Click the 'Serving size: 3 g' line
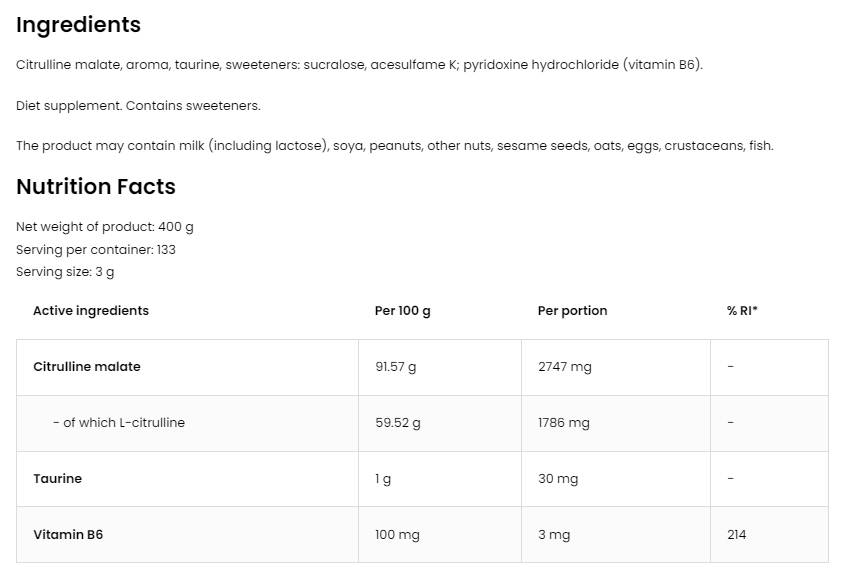Screen dimensions: 847x578 coord(65,272)
